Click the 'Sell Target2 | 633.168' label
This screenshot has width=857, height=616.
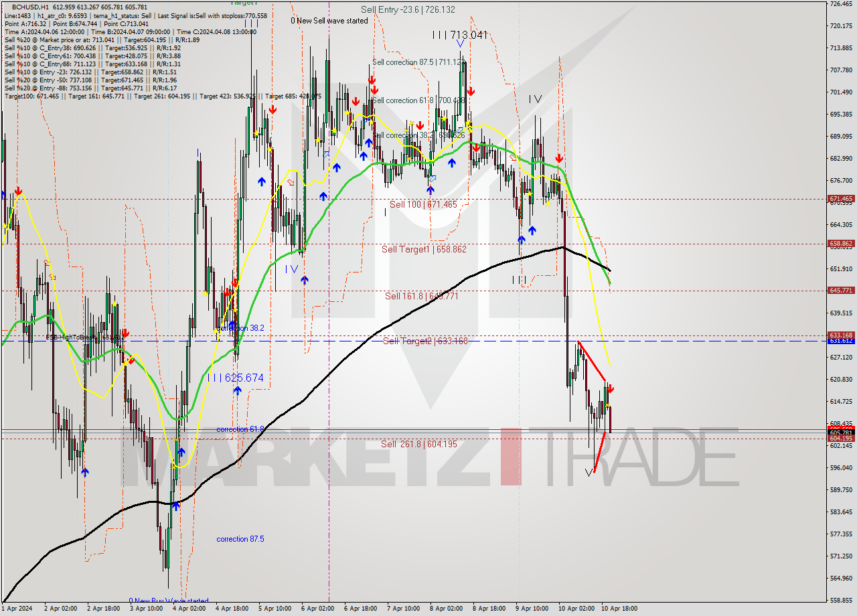pyautogui.click(x=425, y=341)
